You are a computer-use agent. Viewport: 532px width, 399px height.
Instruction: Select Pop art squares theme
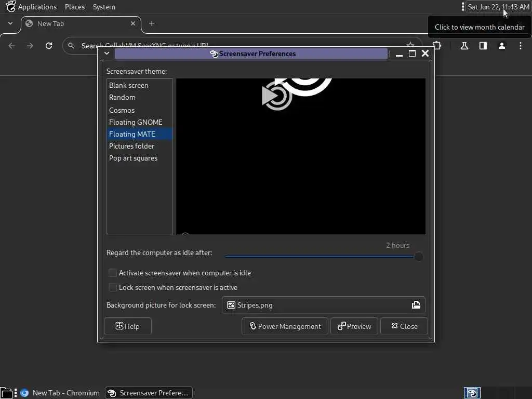(x=139, y=158)
